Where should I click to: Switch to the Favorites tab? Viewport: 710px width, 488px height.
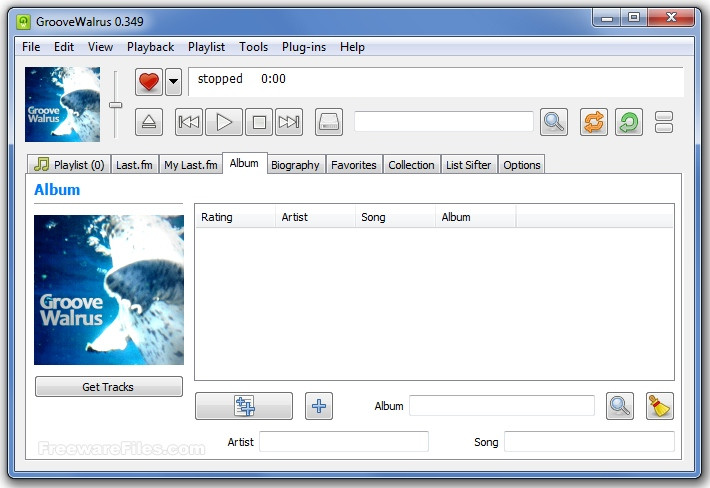click(354, 165)
